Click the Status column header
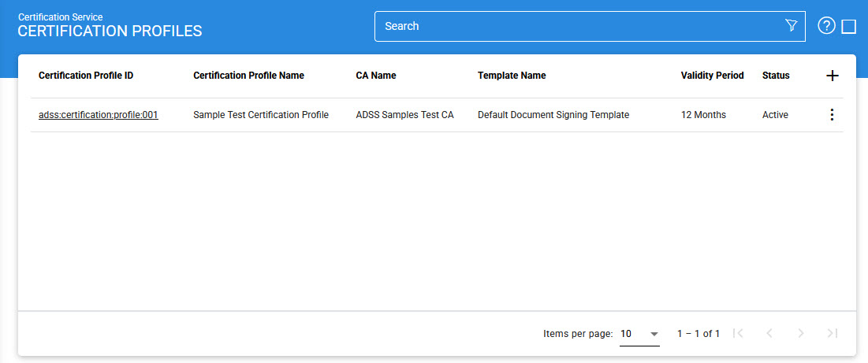This screenshot has width=868, height=363. coord(776,76)
